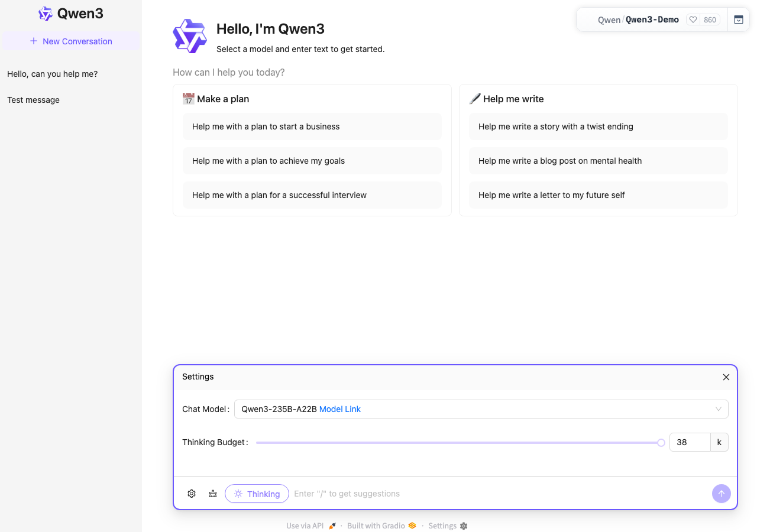Toggle the space header collapse icon
Image resolution: width=757 pixels, height=532 pixels.
[739, 20]
